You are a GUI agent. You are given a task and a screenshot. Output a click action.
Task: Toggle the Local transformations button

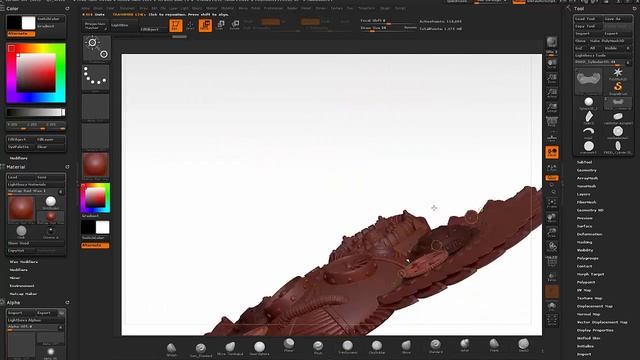click(552, 152)
